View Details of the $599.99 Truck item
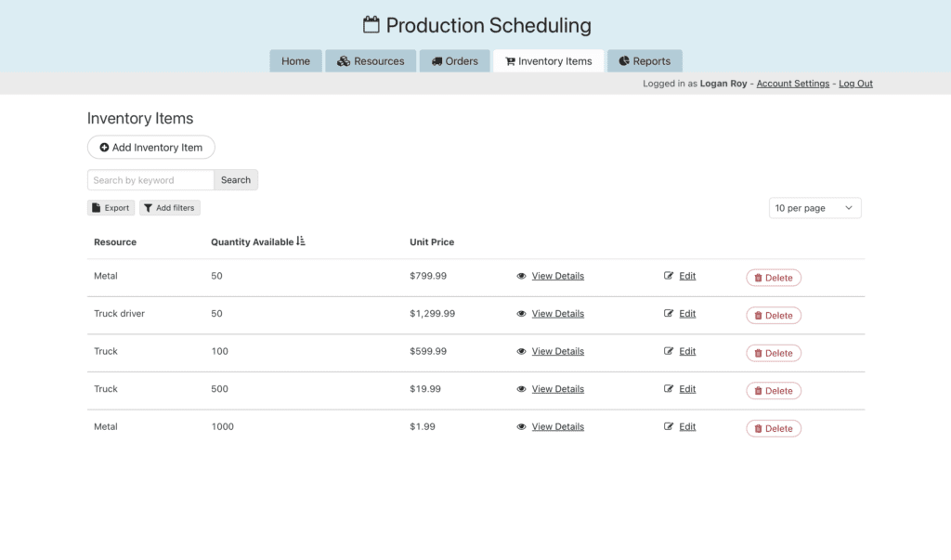Screen dimensions: 951x560 (557, 351)
